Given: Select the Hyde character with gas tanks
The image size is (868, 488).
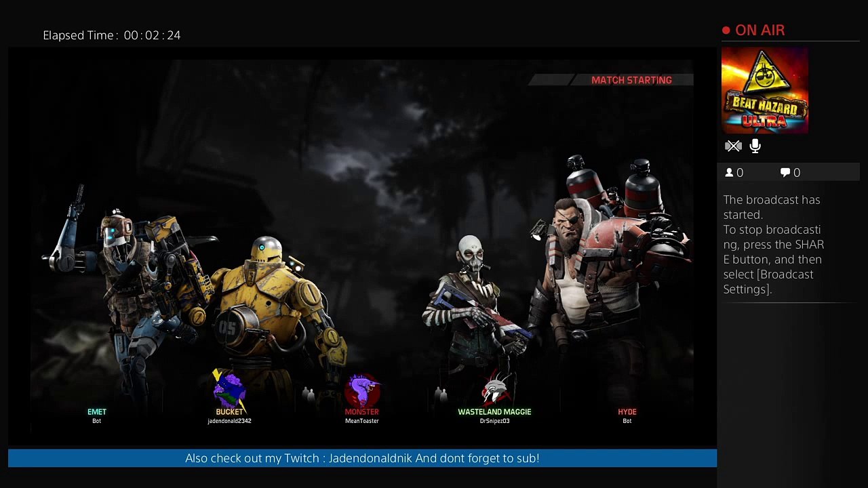Looking at the screenshot, I should [x=610, y=278].
